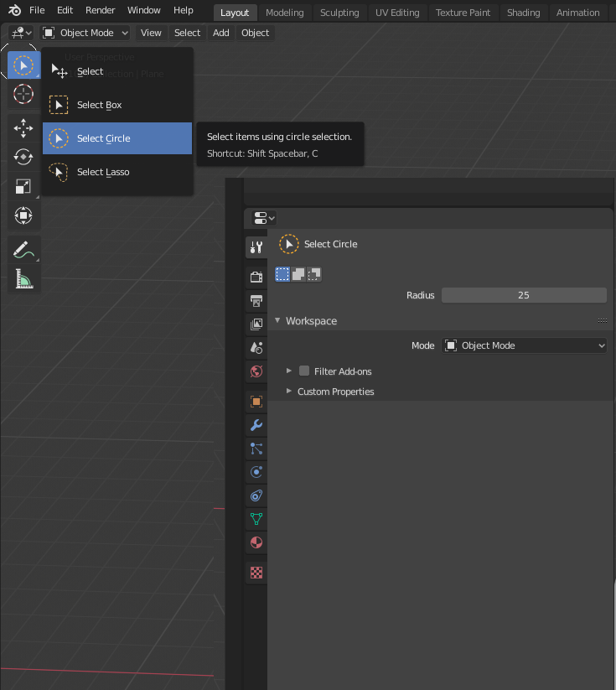Open the Object Constraints properties tab

pyautogui.click(x=256, y=496)
